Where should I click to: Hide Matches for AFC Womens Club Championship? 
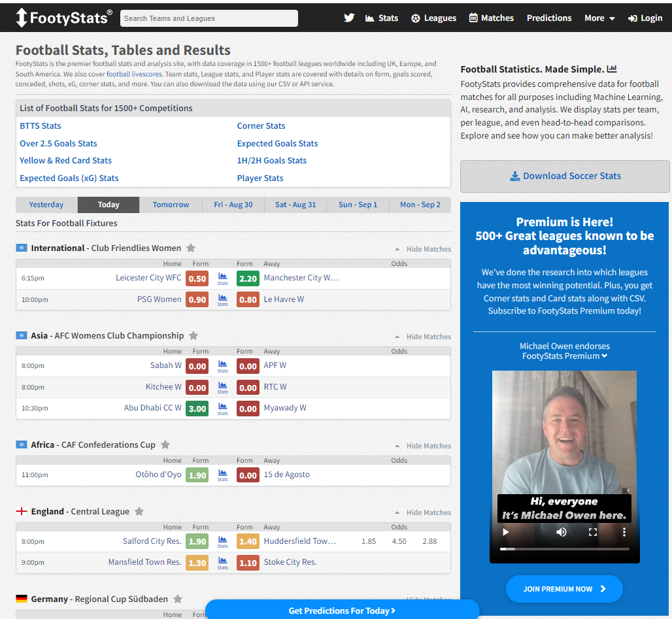(x=423, y=337)
